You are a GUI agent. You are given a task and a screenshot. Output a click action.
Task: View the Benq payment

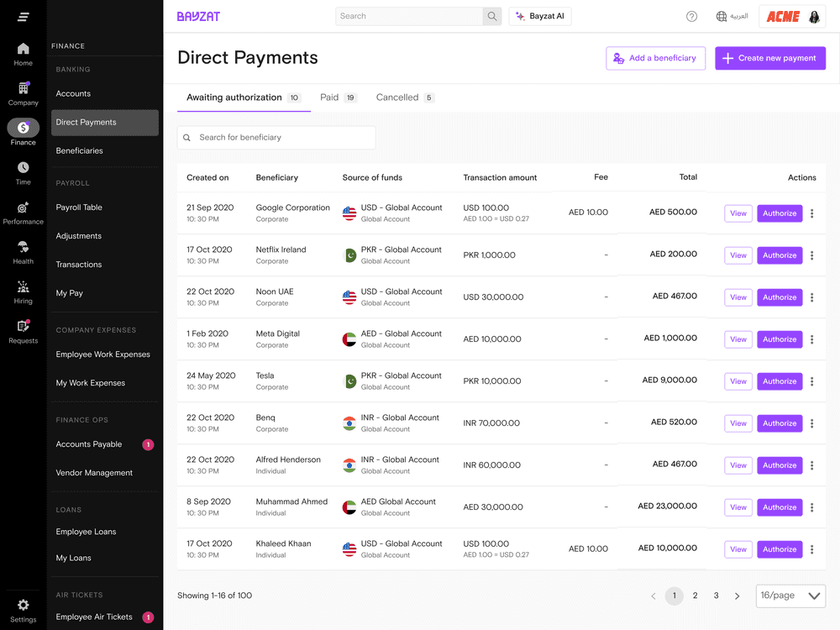pyautogui.click(x=738, y=423)
